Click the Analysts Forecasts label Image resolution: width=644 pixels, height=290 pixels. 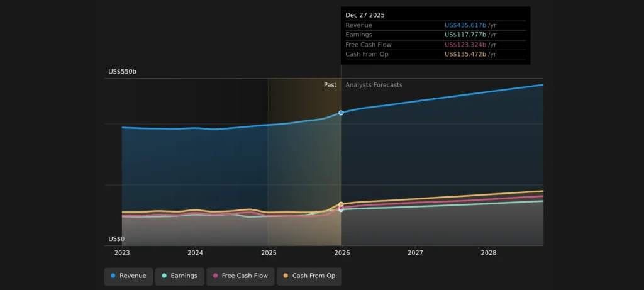[x=374, y=85]
